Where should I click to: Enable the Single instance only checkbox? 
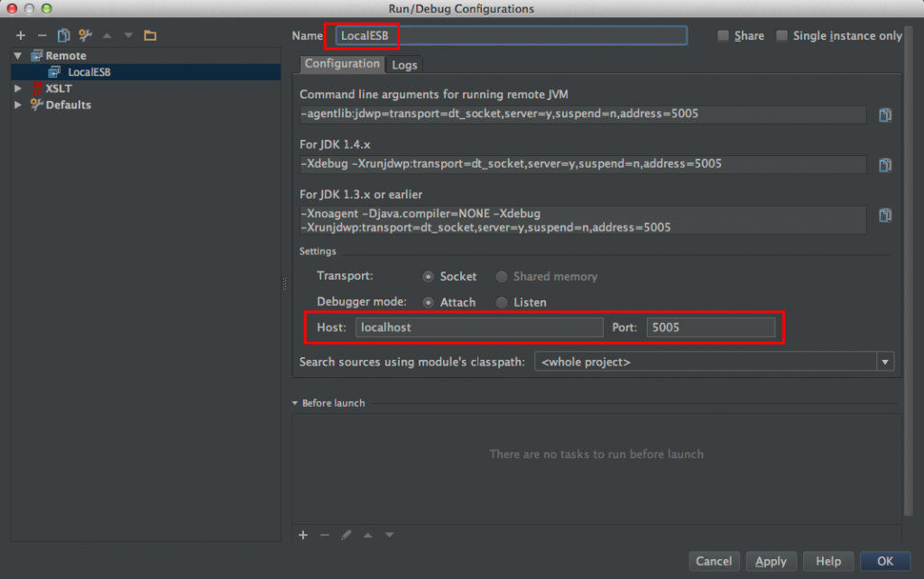tap(782, 36)
